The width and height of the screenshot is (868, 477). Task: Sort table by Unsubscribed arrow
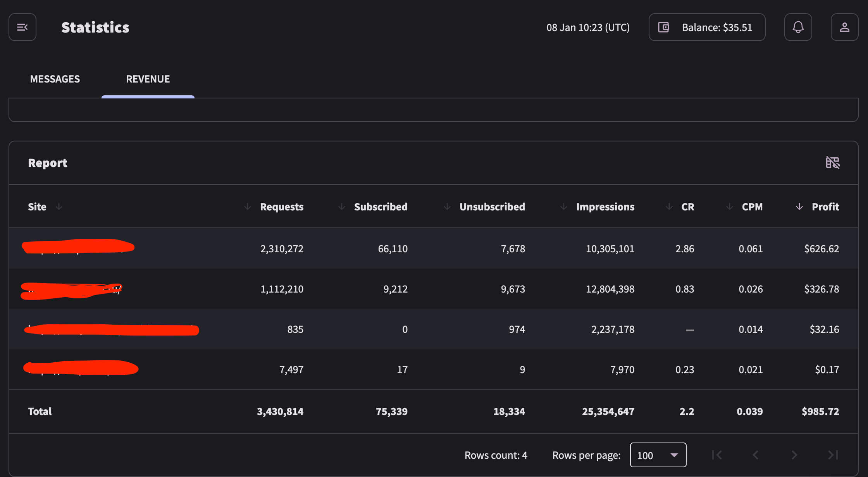(x=447, y=207)
